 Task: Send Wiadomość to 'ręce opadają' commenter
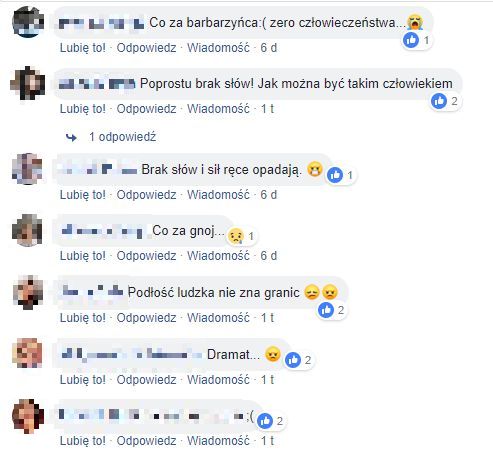coord(218,195)
